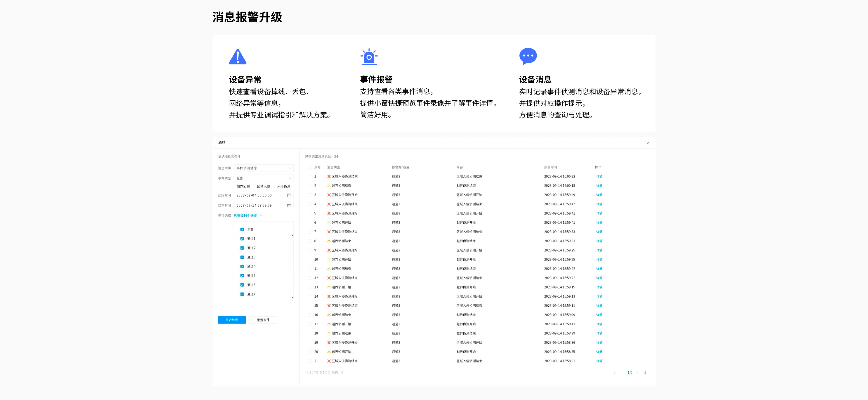868x400 pixels.
Task: Click the 开始检索 search button
Action: point(231,320)
